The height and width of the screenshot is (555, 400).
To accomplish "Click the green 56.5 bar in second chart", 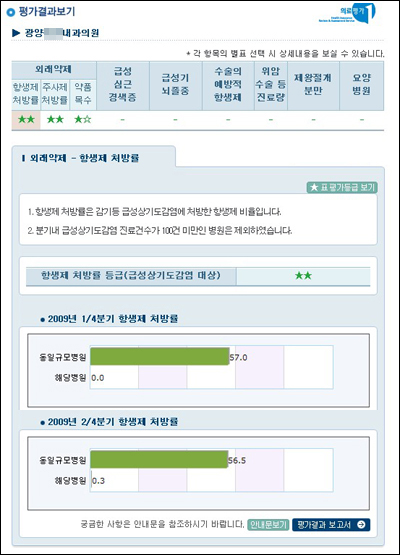I will click(159, 459).
